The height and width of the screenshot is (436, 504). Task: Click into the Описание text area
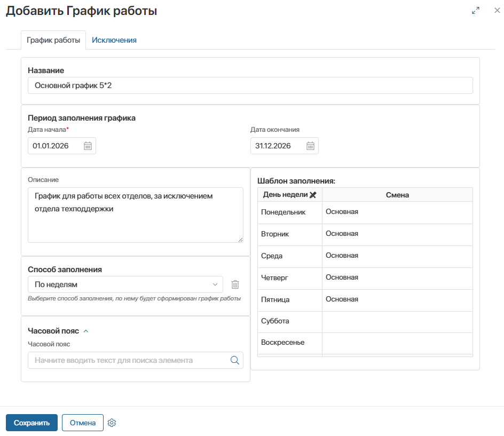coord(135,215)
